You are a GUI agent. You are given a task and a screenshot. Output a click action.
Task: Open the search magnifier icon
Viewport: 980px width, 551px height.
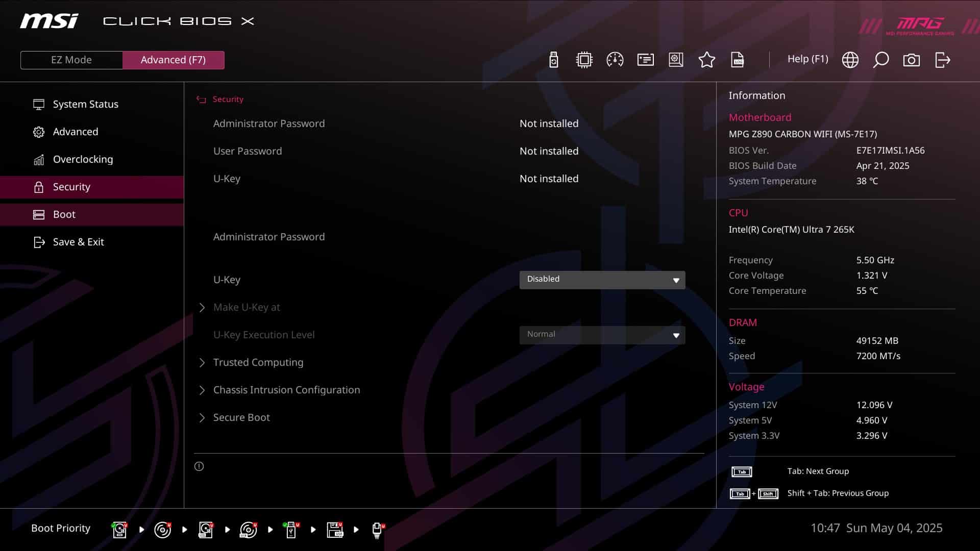pos(881,60)
